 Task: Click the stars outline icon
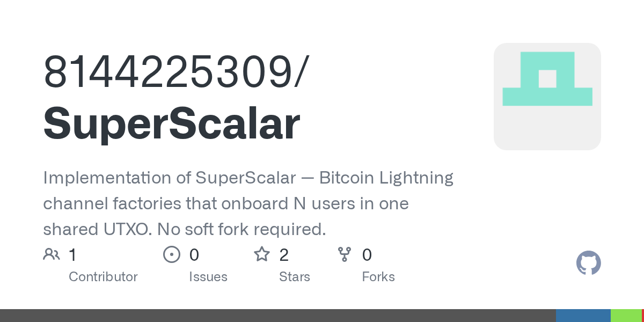(262, 254)
